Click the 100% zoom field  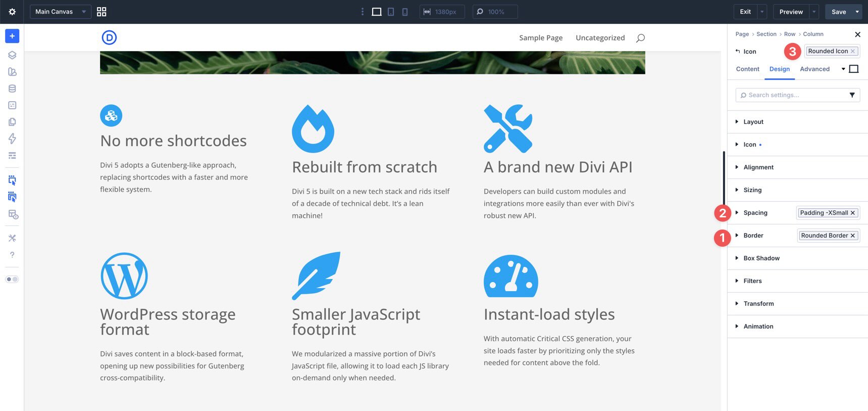coord(495,12)
